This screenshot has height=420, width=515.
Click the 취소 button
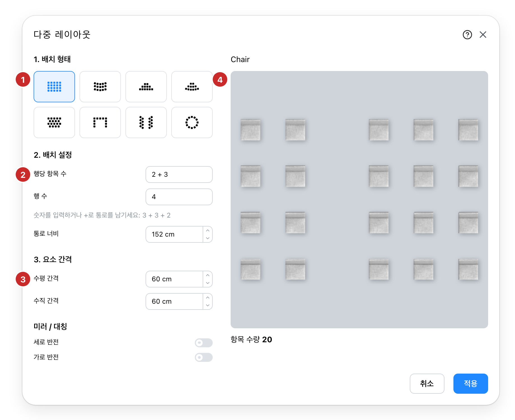pos(427,383)
